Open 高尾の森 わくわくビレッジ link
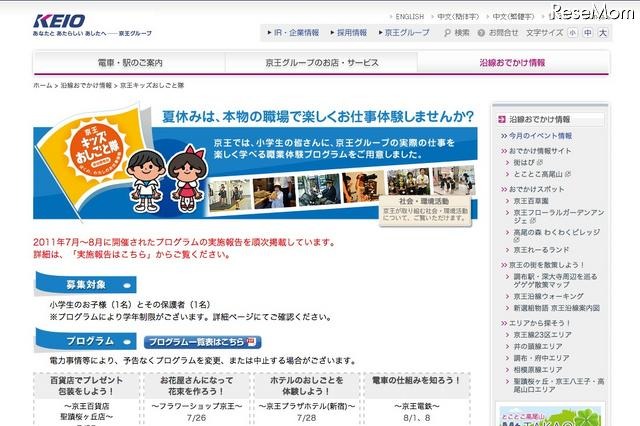The height and width of the screenshot is (426, 640). pyautogui.click(x=557, y=235)
